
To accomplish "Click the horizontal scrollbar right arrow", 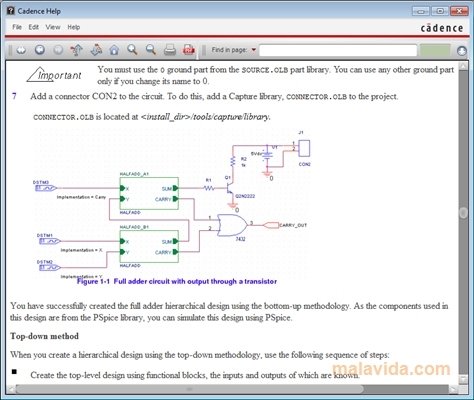I will click(453, 389).
